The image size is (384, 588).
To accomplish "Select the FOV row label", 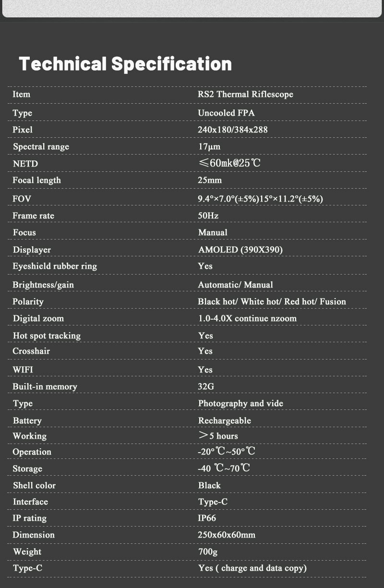I will [22, 199].
